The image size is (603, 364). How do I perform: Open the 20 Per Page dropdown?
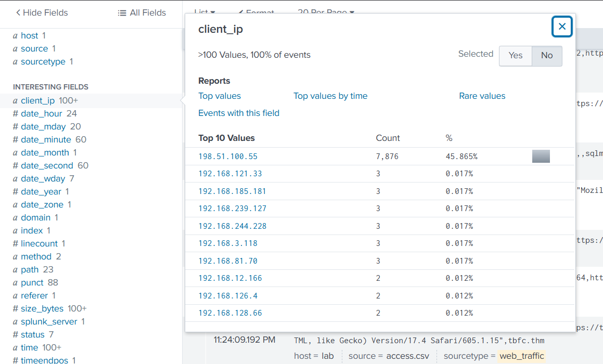click(326, 11)
